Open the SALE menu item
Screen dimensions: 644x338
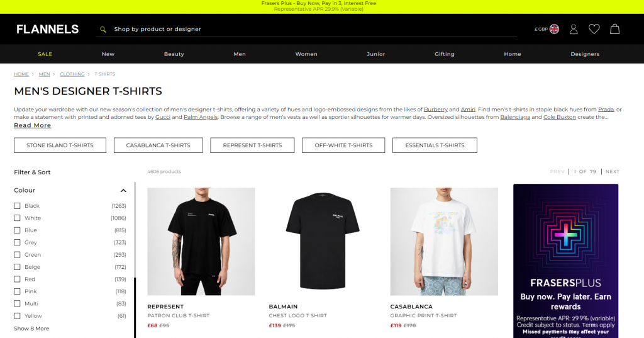45,54
